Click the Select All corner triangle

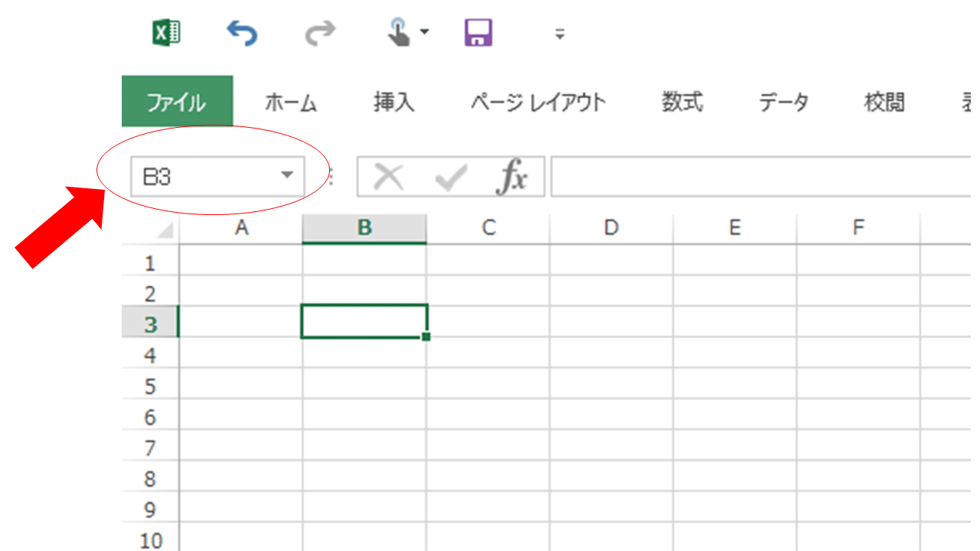pos(165,230)
